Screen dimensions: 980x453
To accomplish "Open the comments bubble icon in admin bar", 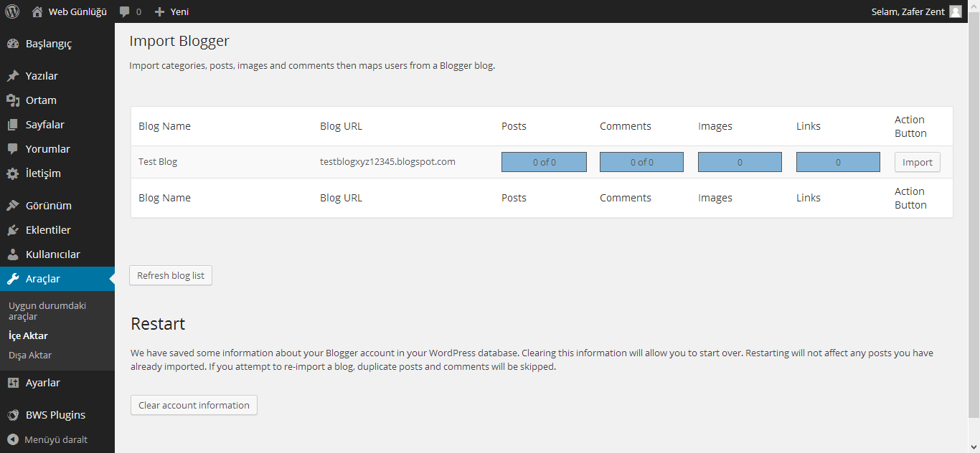I will (x=125, y=11).
